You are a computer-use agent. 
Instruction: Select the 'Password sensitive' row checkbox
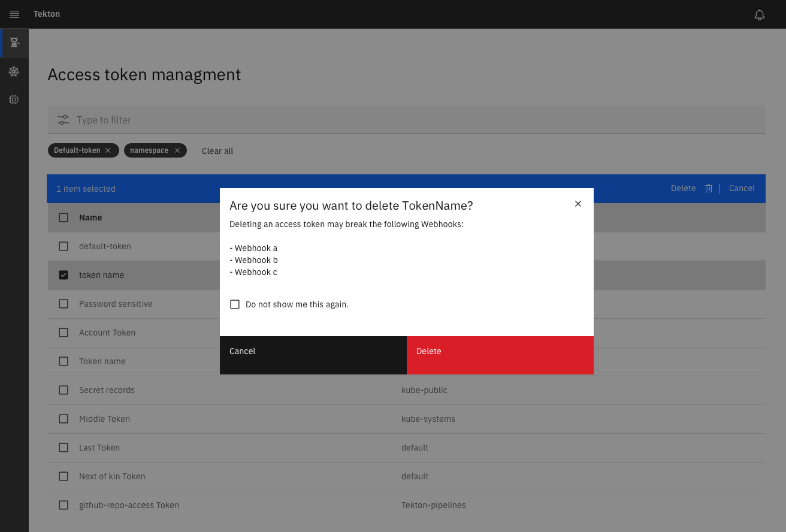[64, 304]
